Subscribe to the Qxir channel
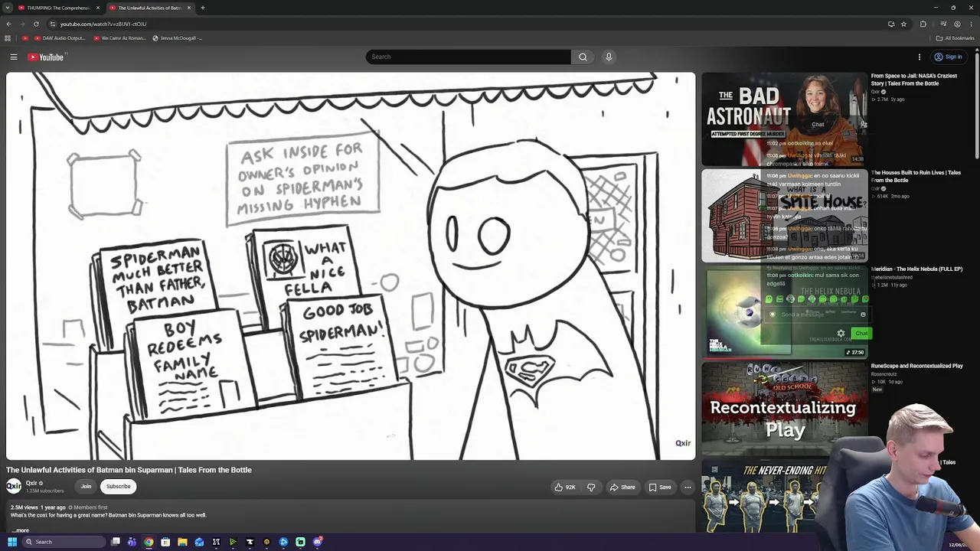This screenshot has width=980, height=551. tap(118, 487)
